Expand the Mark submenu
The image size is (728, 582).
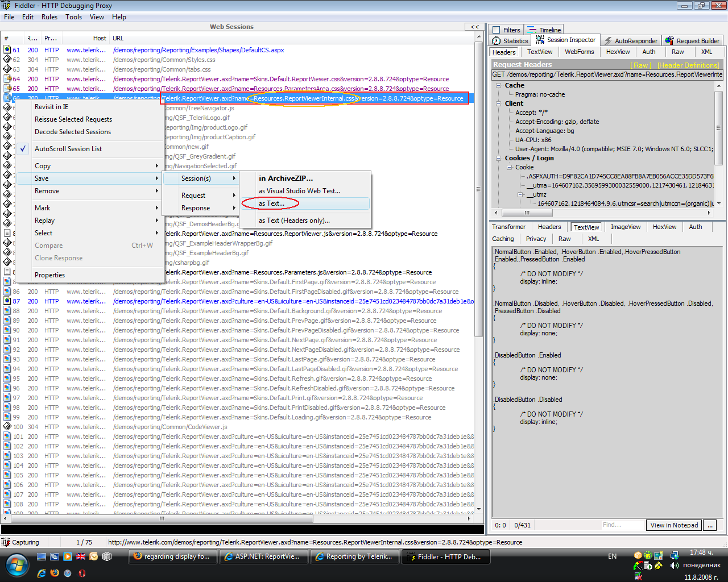coord(89,208)
